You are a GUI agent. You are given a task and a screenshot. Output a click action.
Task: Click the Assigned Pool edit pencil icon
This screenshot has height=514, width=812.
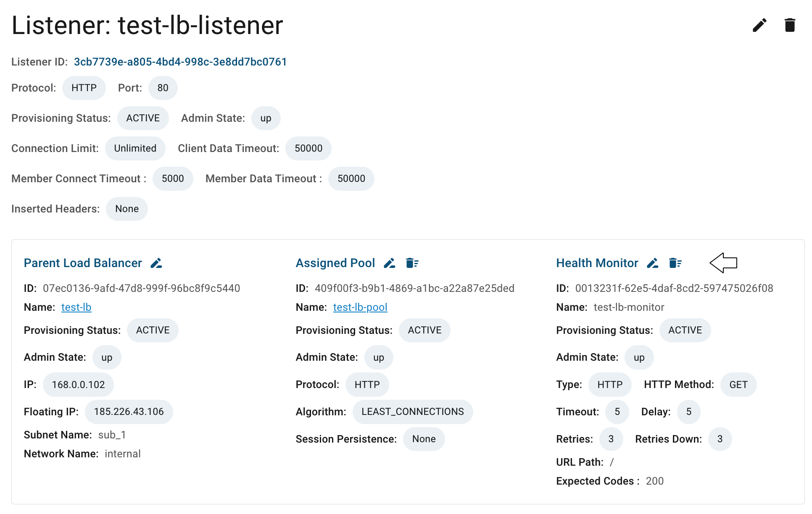coord(390,263)
